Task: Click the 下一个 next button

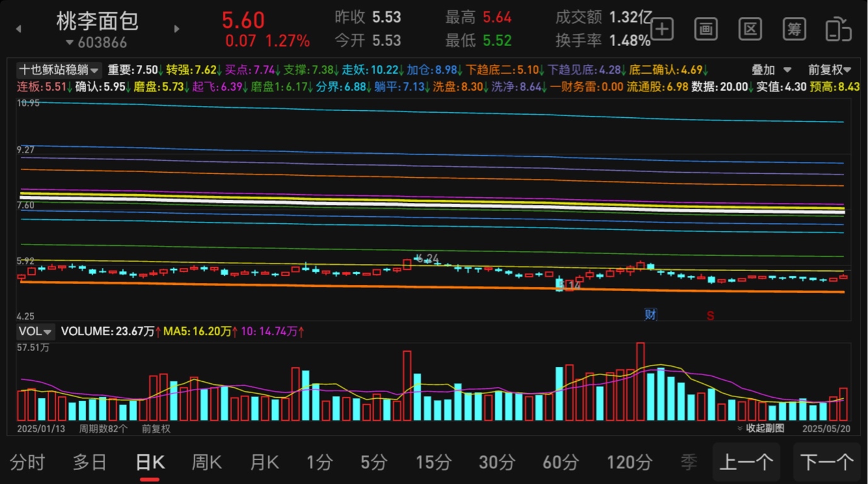Action: (827, 463)
